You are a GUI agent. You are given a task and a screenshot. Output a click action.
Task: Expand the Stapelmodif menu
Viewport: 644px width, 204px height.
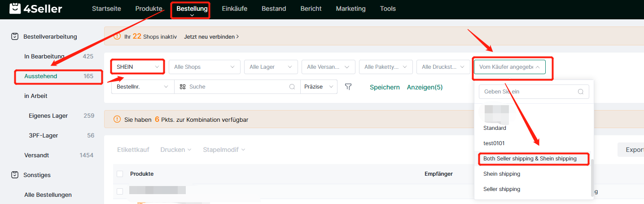[224, 150]
